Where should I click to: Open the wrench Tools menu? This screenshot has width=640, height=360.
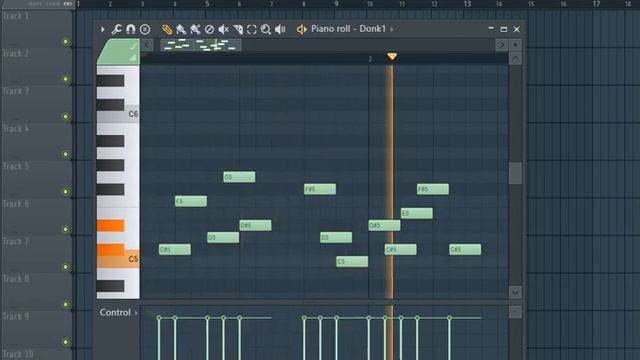point(116,29)
